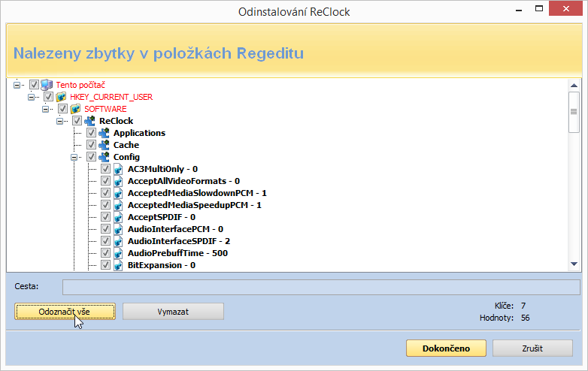Image resolution: width=588 pixels, height=371 pixels.
Task: Uncheck the Cache checkbox
Action: tap(91, 144)
